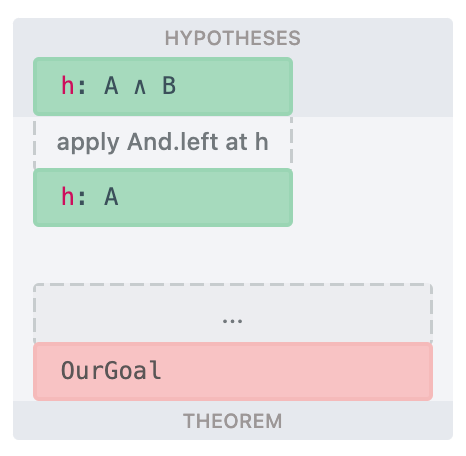This screenshot has width=466, height=456.
Task: Click the ∧ symbol in the first hypothesis
Action: [140, 88]
